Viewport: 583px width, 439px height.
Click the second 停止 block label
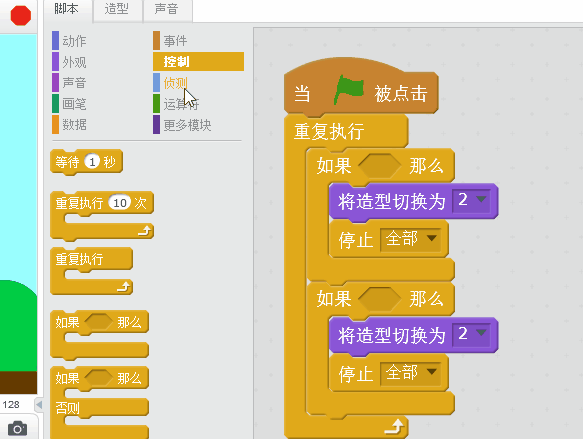356,373
